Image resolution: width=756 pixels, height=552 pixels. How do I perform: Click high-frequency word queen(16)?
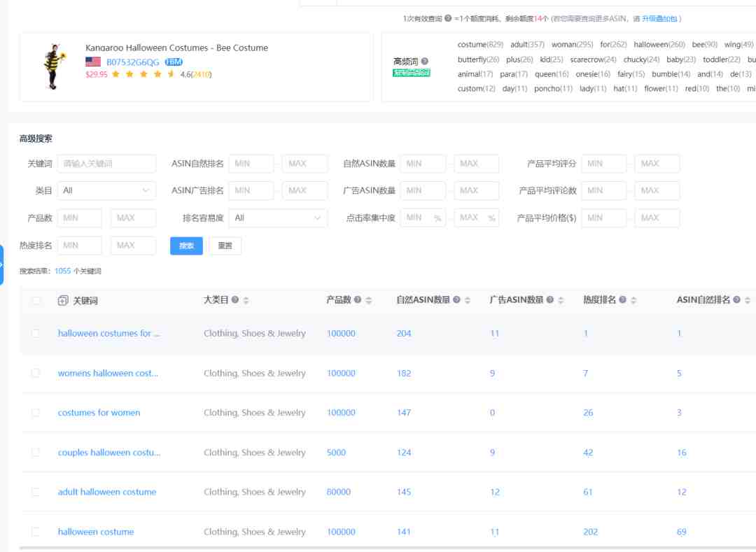552,73
